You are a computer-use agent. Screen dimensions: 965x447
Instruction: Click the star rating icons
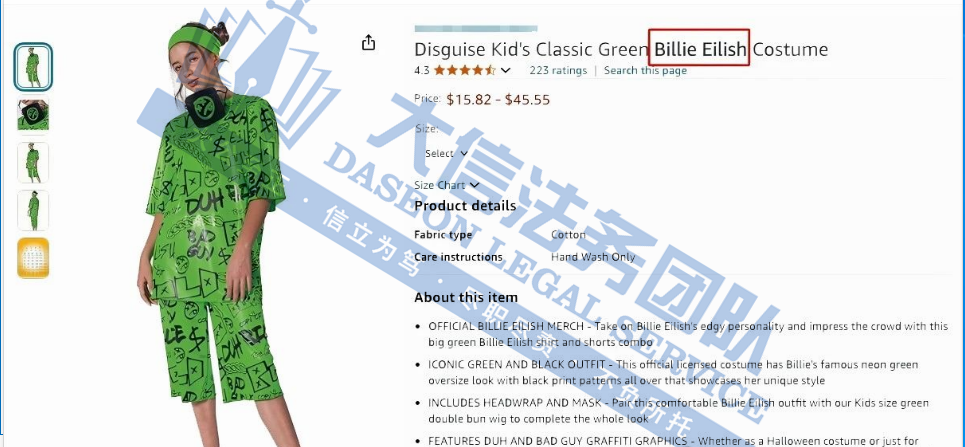(x=465, y=70)
